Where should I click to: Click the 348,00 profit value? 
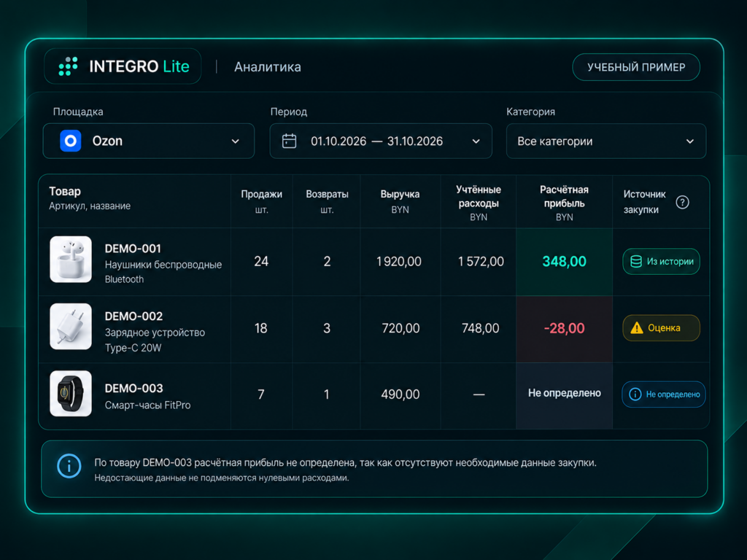click(565, 262)
